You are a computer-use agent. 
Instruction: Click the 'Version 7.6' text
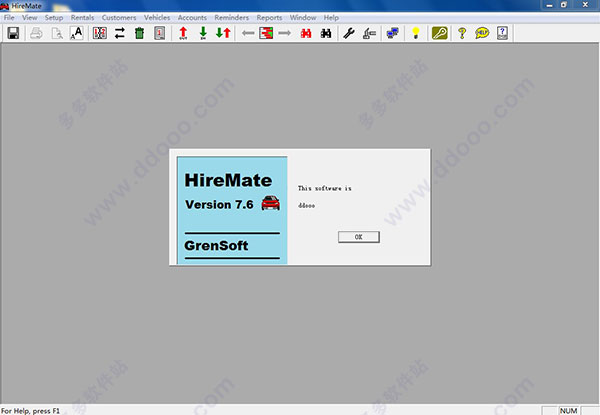click(x=219, y=205)
